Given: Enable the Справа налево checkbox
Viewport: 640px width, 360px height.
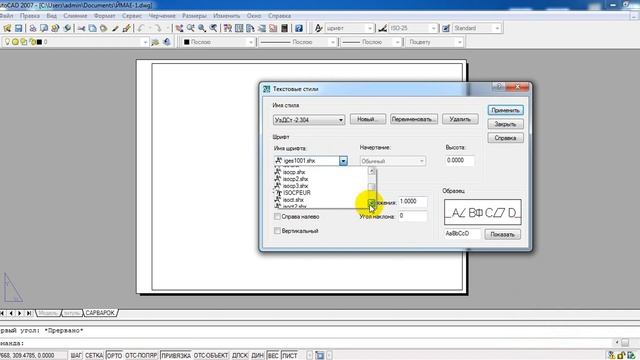Looking at the screenshot, I should pos(278,217).
